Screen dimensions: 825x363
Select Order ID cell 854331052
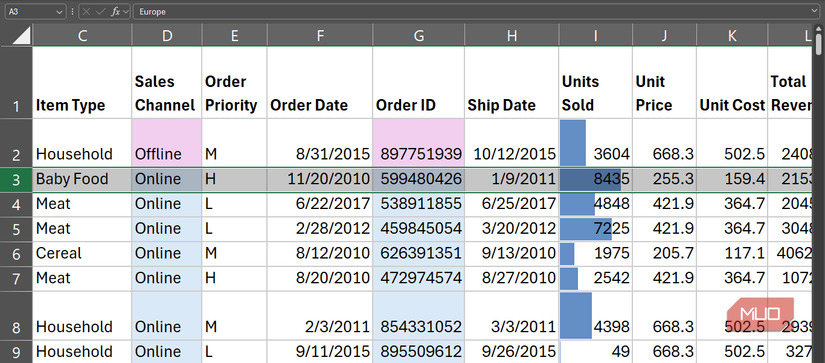point(419,315)
